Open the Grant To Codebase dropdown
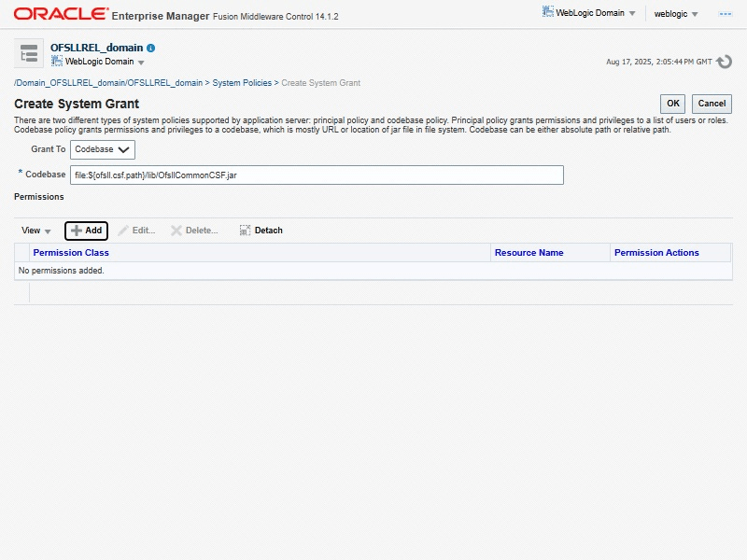Image resolution: width=747 pixels, height=560 pixels. (103, 149)
